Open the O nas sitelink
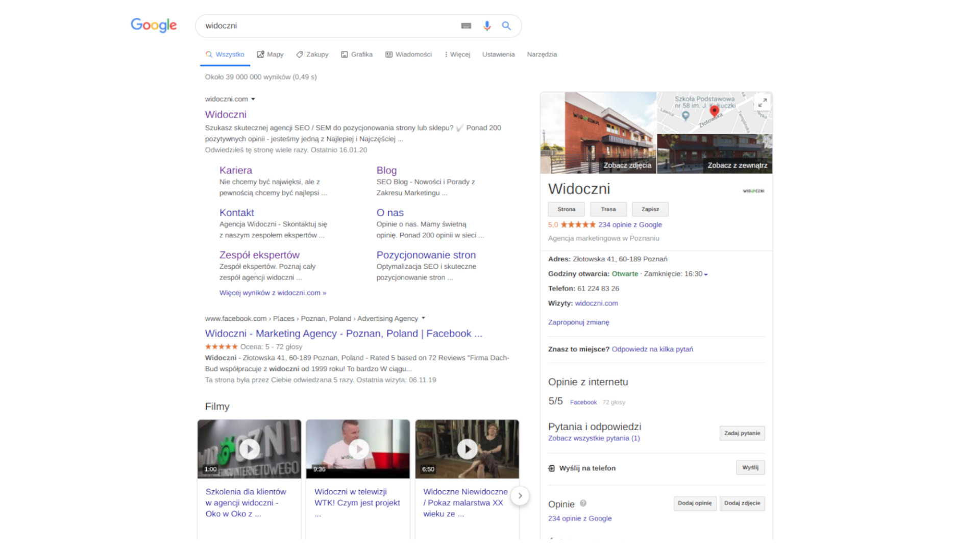The image size is (980, 551). (390, 213)
